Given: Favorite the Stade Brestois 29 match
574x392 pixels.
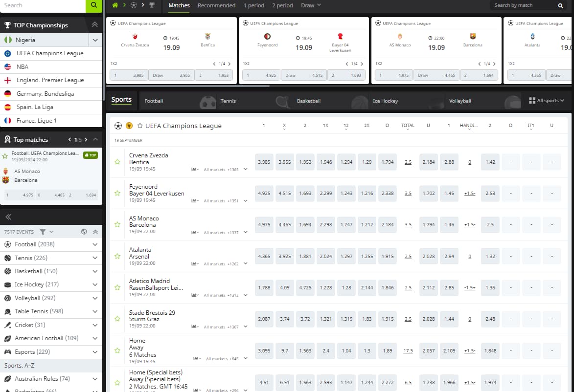Looking at the screenshot, I should tap(117, 319).
